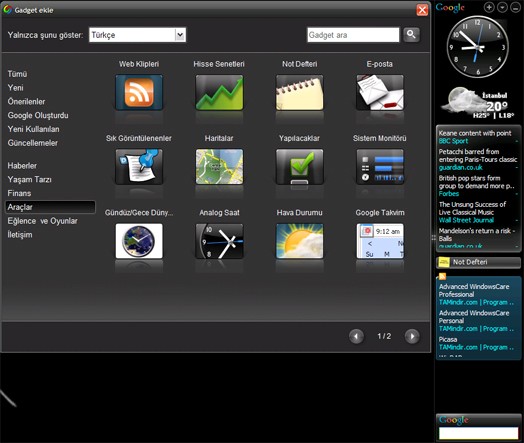Show the Google Oluşturdu category
Viewport: 524px width, 443px height.
tap(38, 115)
